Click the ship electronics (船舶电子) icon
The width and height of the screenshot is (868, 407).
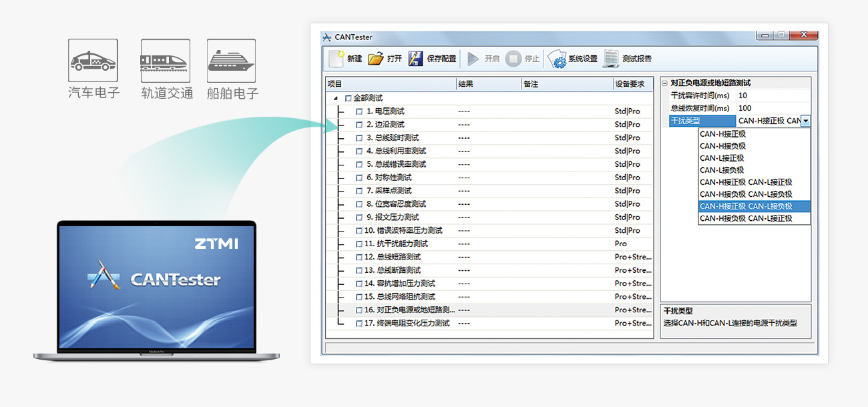[231, 61]
